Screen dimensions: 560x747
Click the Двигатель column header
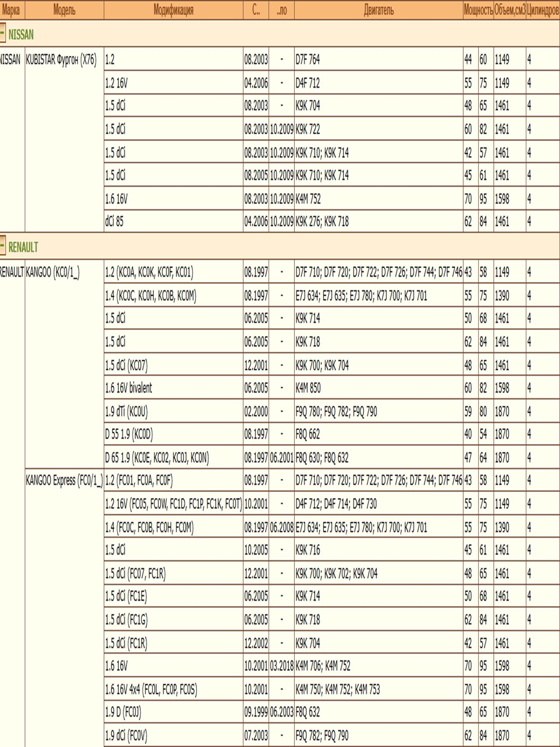point(378,10)
